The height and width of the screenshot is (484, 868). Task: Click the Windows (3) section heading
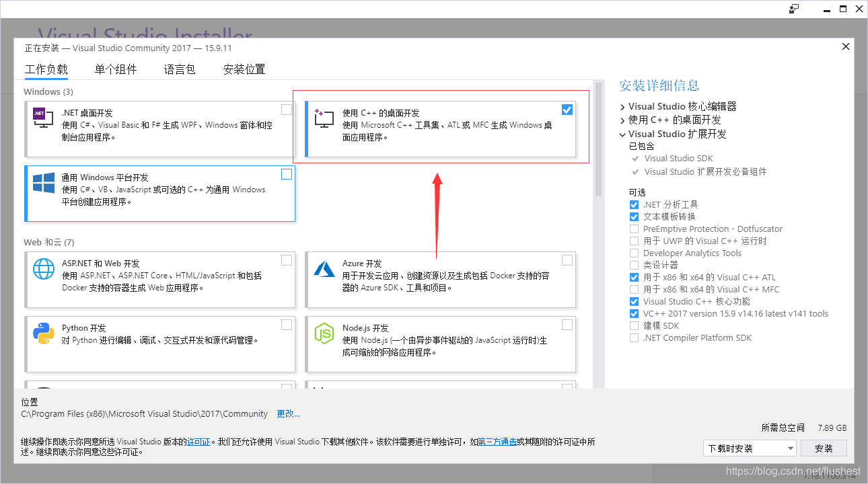[x=48, y=91]
